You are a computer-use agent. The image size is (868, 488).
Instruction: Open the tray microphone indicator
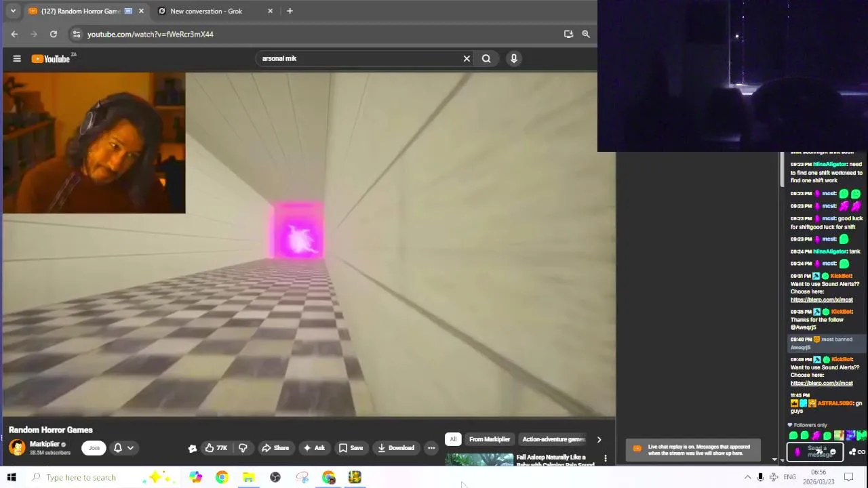pos(760,477)
